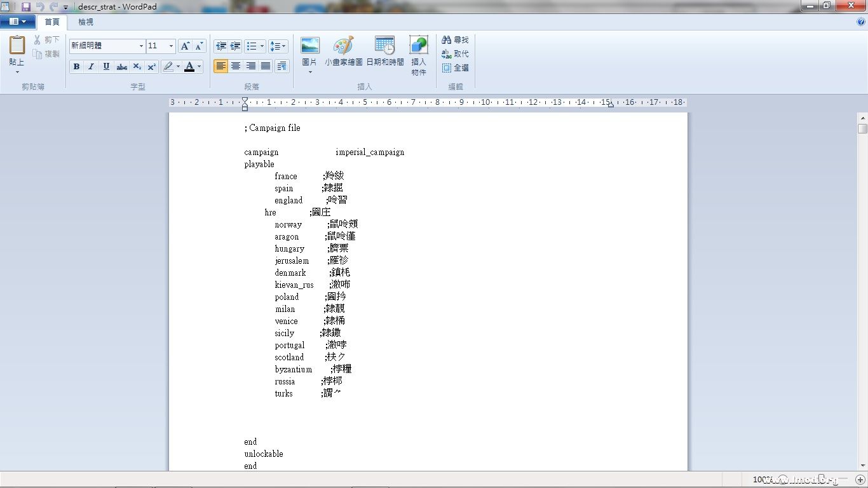Click Select all (全選) button
Viewport: 868px width, 488px height.
coord(455,67)
